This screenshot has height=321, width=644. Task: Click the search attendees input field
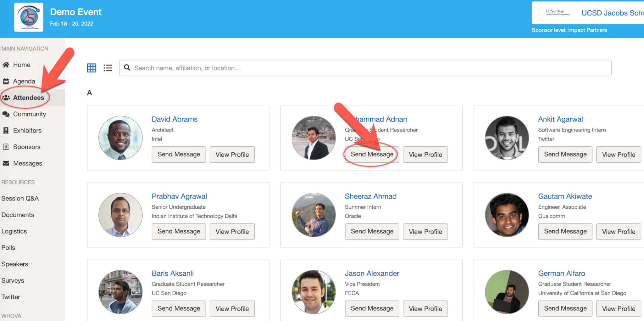pyautogui.click(x=365, y=68)
